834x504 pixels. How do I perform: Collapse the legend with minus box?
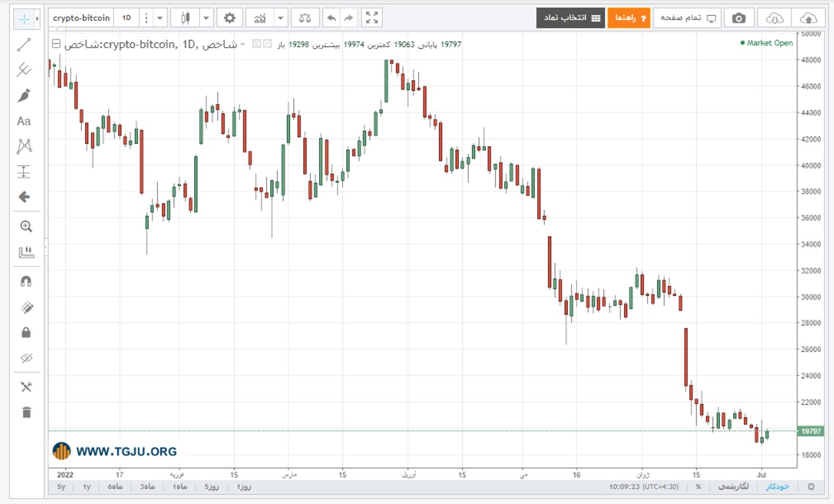(x=56, y=44)
